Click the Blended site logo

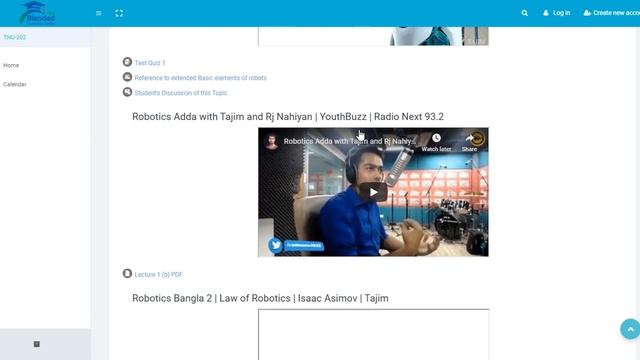(x=37, y=13)
